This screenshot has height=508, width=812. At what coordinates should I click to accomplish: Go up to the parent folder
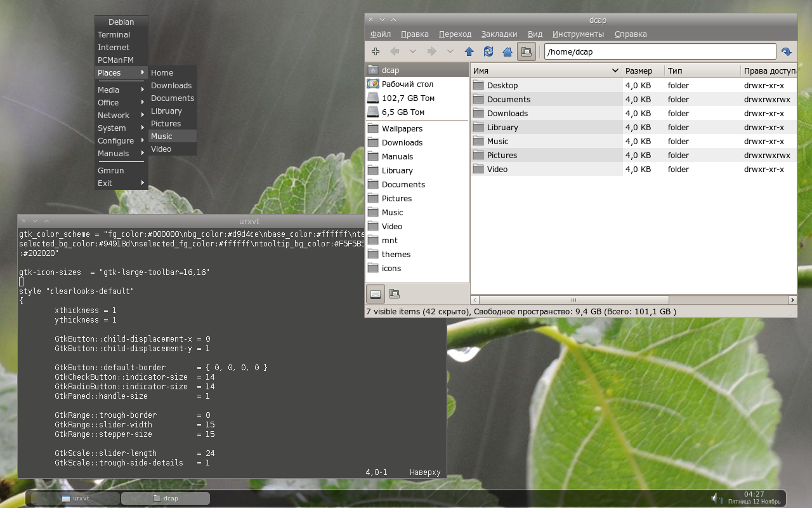469,51
